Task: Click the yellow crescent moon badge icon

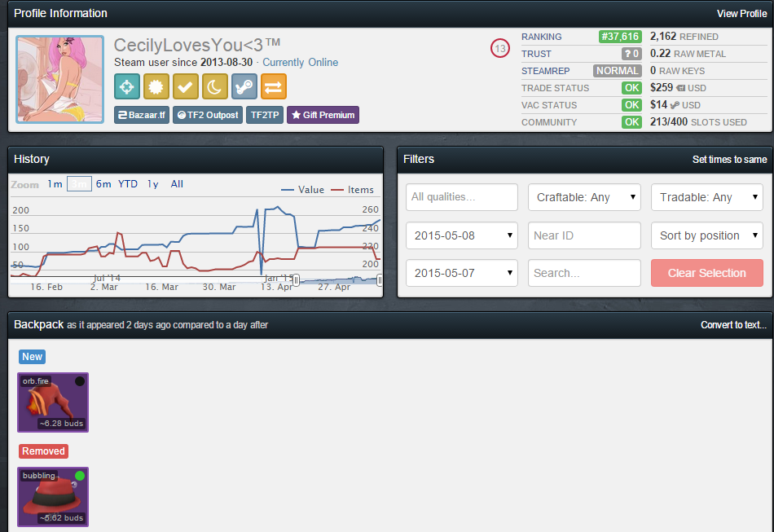Action: click(x=215, y=87)
